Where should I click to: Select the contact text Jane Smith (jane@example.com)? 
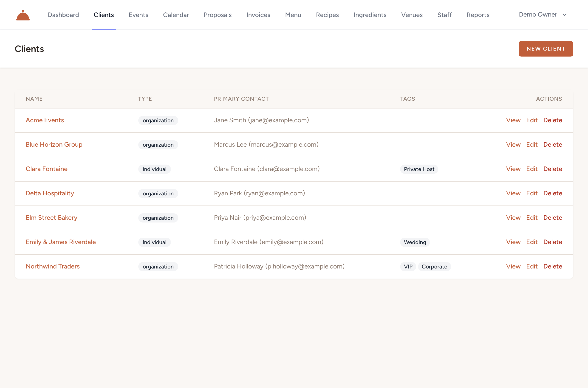coord(261,120)
